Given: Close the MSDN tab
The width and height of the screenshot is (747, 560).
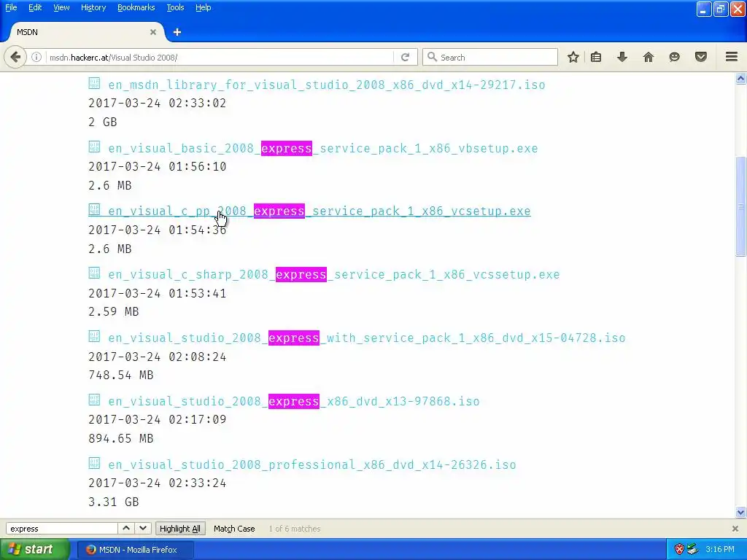Looking at the screenshot, I should coord(153,32).
